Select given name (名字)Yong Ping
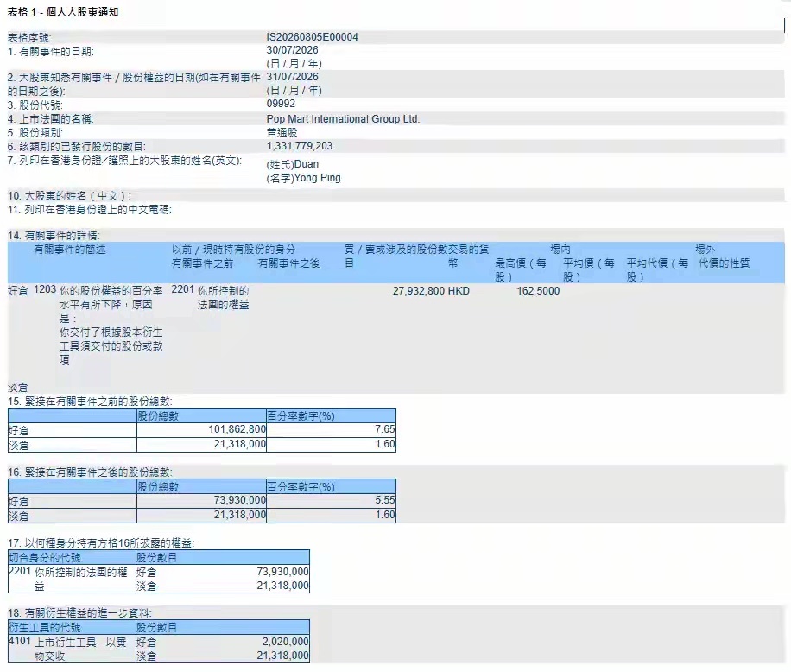The width and height of the screenshot is (791, 672). tap(304, 178)
